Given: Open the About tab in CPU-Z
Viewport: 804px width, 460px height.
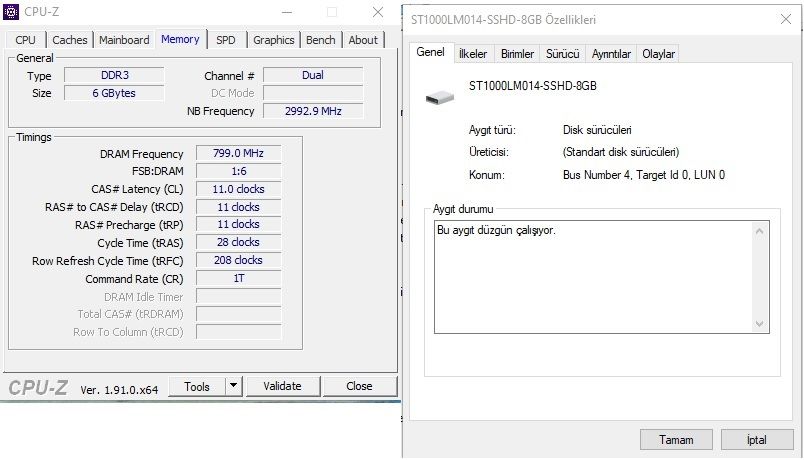Looking at the screenshot, I should point(363,40).
